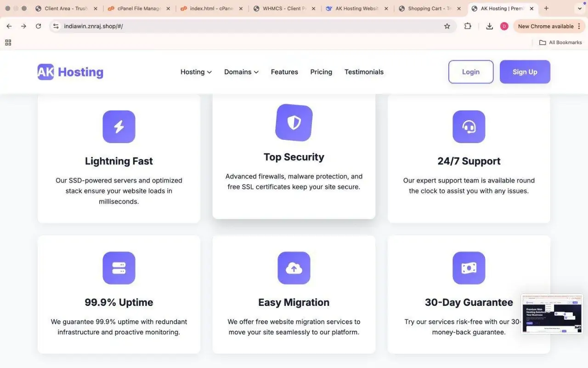
Task: Go to the Pricing nav item
Action: click(321, 72)
